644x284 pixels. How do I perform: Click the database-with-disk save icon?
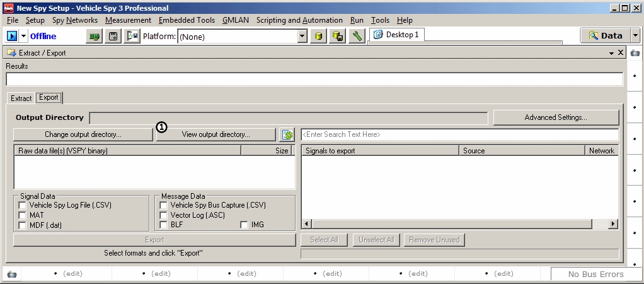tap(338, 37)
